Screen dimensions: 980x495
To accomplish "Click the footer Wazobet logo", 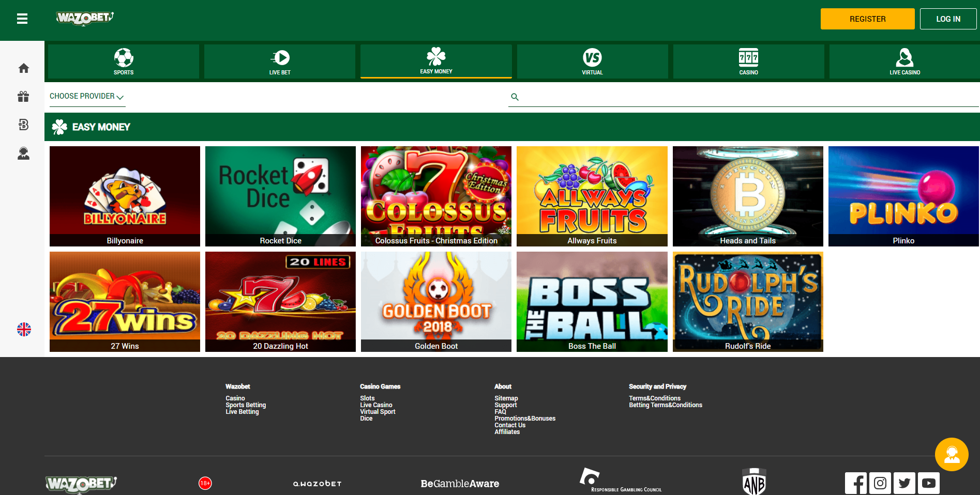I will click(81, 484).
